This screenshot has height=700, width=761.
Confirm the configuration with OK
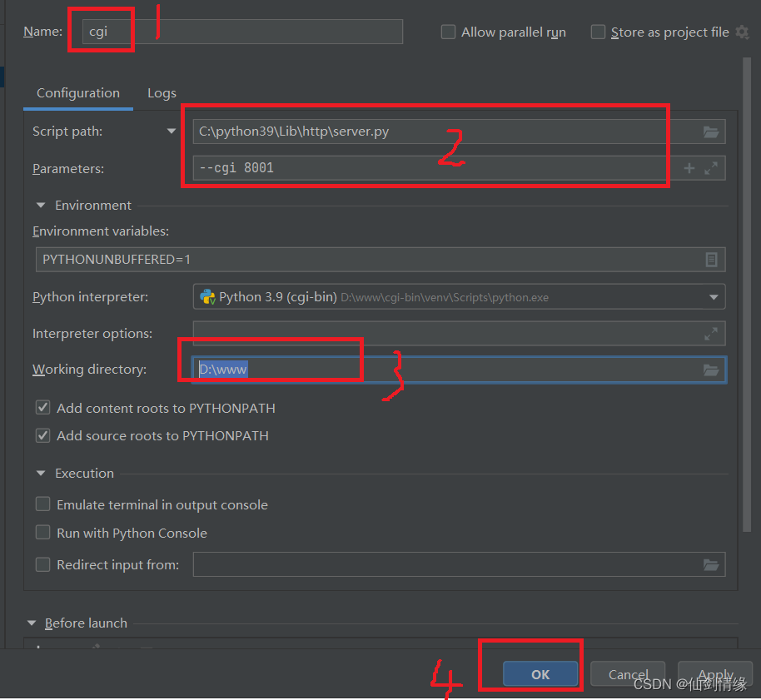pos(539,674)
